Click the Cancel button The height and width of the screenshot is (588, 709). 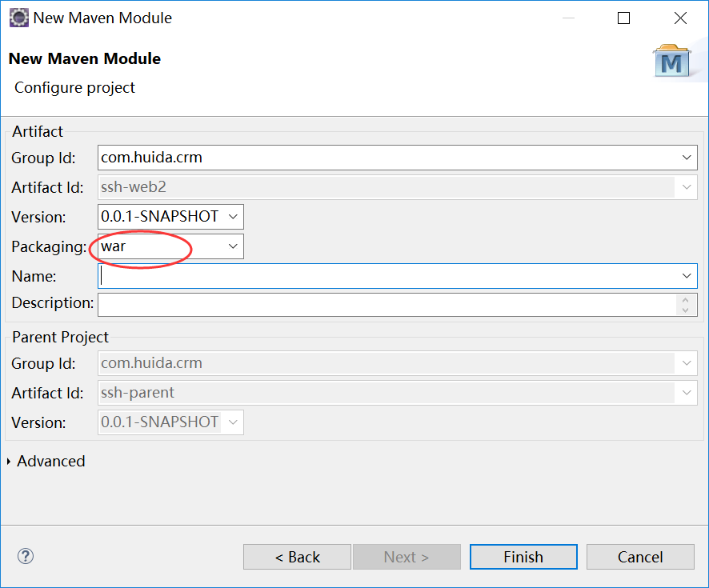(640, 557)
